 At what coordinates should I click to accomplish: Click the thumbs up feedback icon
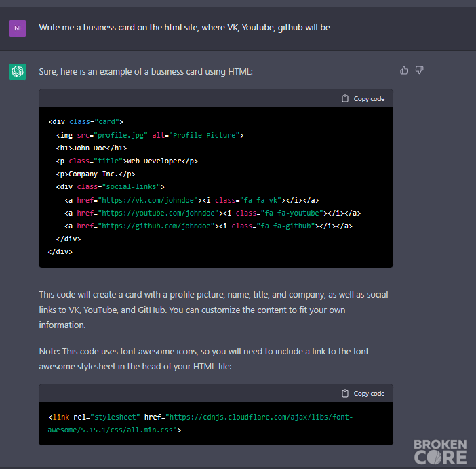tap(403, 70)
